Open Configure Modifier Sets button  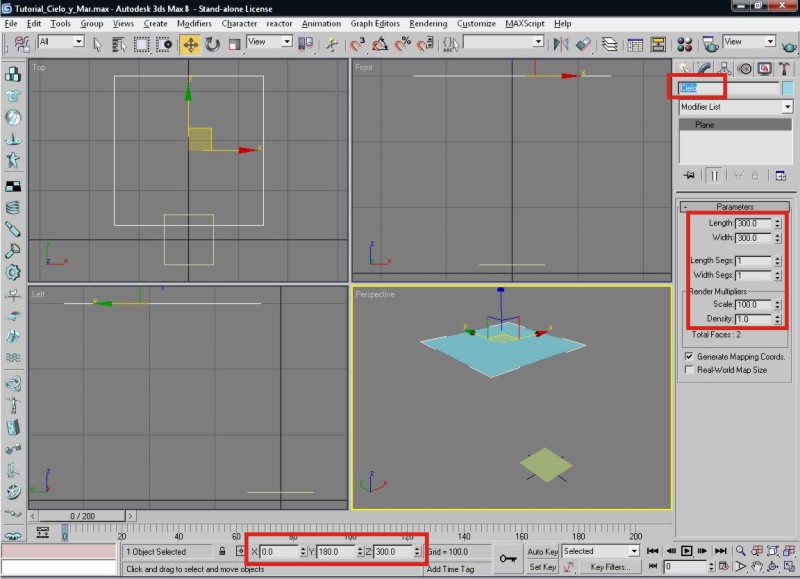point(781,175)
